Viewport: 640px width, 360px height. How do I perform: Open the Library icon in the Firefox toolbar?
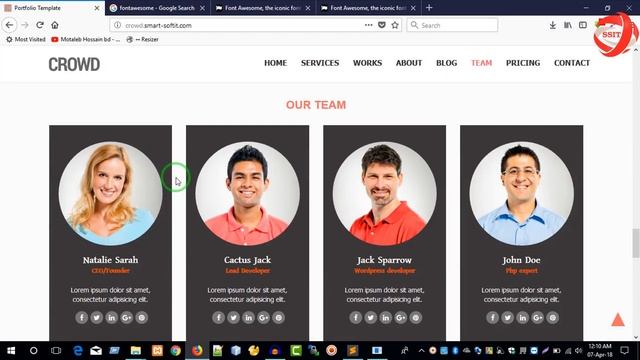[x=568, y=25]
